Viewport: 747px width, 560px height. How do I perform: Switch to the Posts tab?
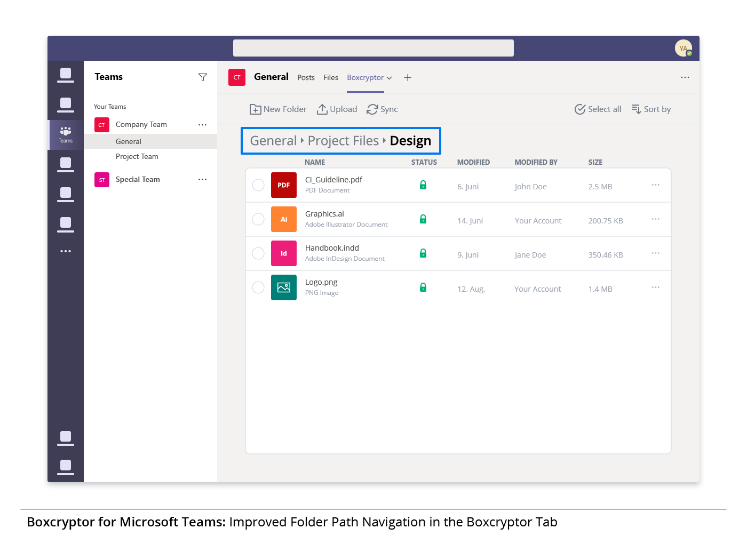click(306, 78)
